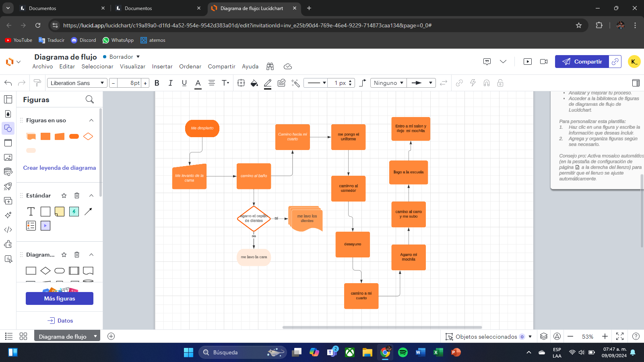Image resolution: width=644 pixels, height=362 pixels.
Task: Open Spotify from the Windows taskbar
Action: tap(402, 352)
